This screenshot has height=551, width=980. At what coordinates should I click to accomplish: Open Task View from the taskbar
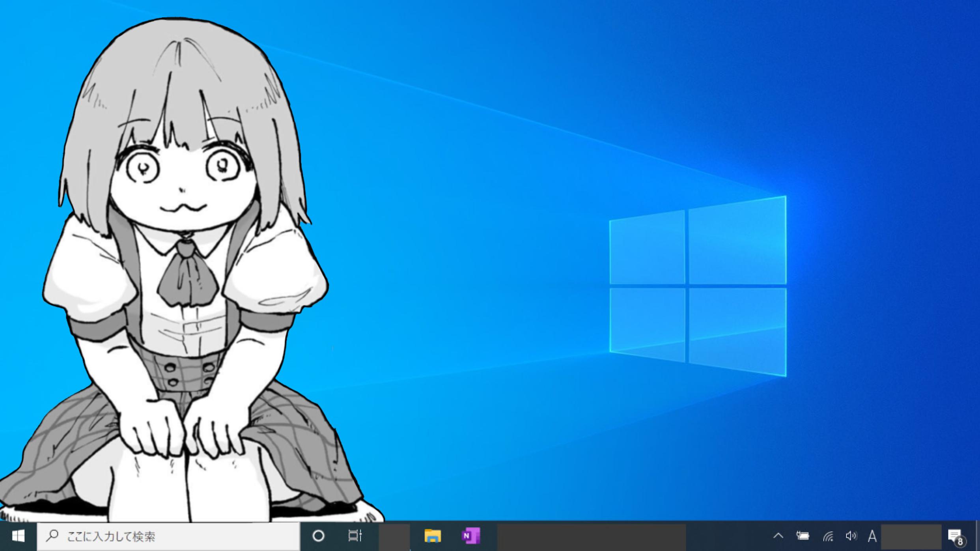tap(355, 536)
